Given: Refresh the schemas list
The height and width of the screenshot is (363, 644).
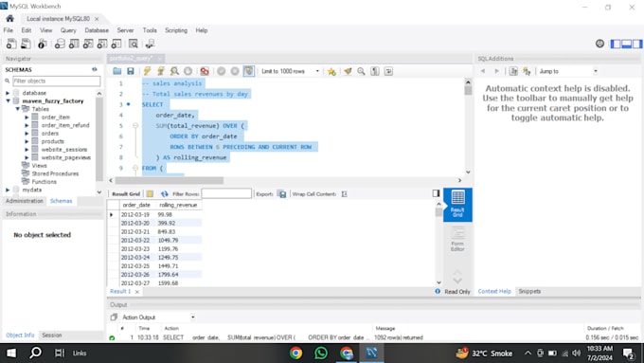Looking at the screenshot, I should click(95, 69).
